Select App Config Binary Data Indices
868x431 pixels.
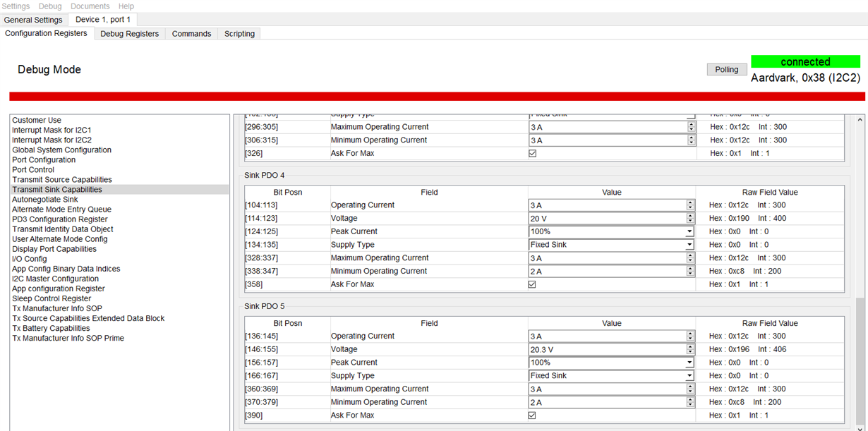click(66, 268)
